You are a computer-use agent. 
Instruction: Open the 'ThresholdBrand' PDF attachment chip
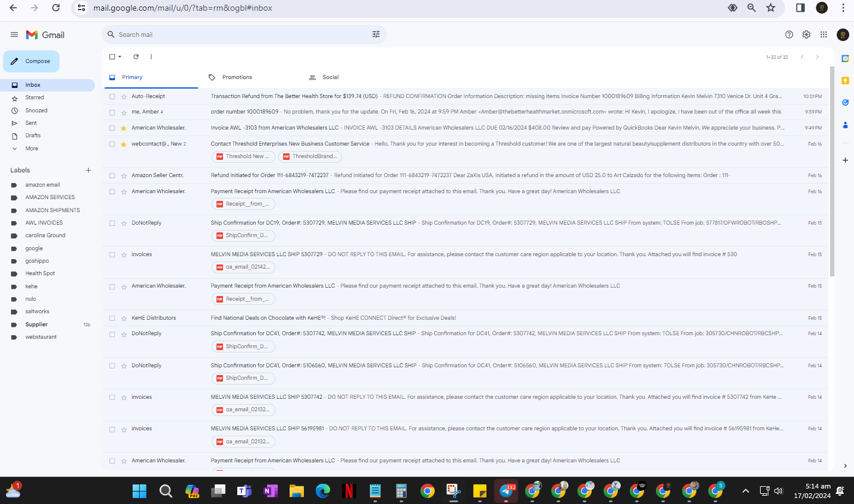pyautogui.click(x=310, y=156)
